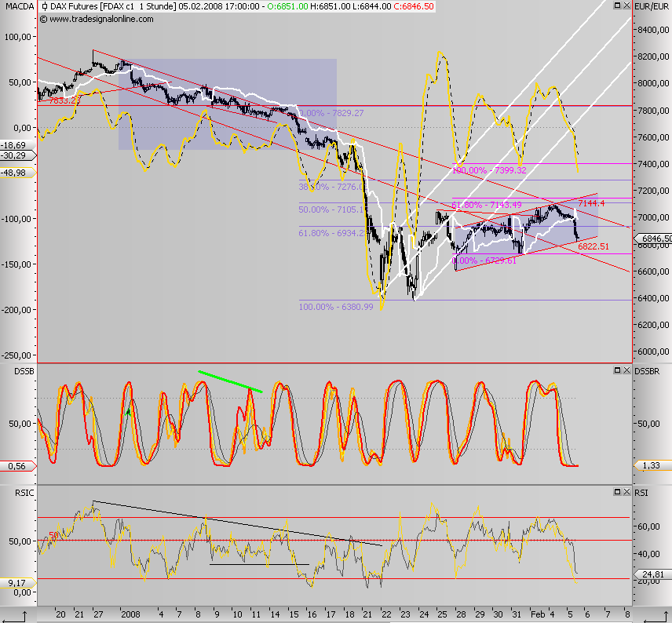Select the 61.80% - 7143.49 magenta label
The image size is (672, 623).
pos(487,205)
